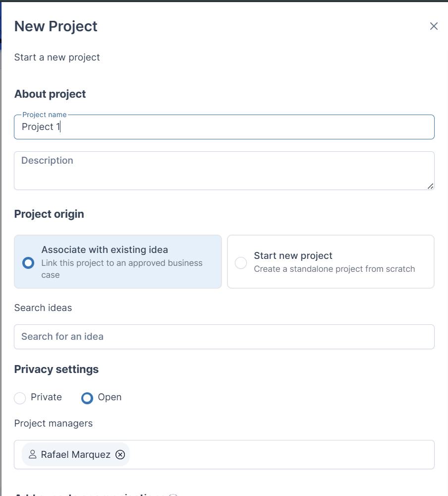Select the Rafael Marquez name chip
Screen dimensions: 448x496
[x=75, y=454]
